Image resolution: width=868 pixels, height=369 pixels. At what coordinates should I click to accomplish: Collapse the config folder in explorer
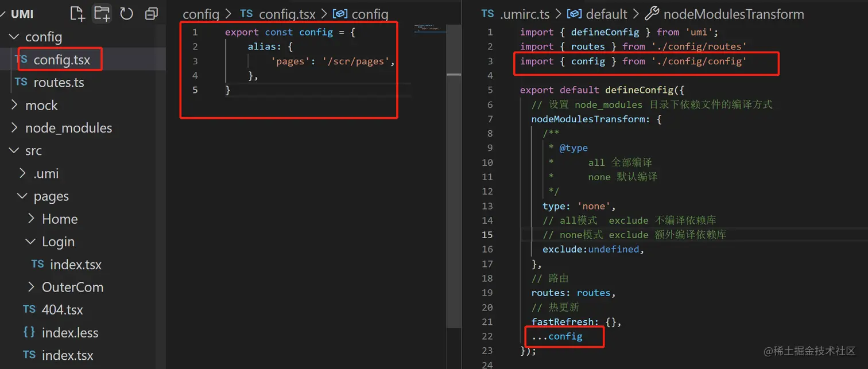[x=13, y=37]
